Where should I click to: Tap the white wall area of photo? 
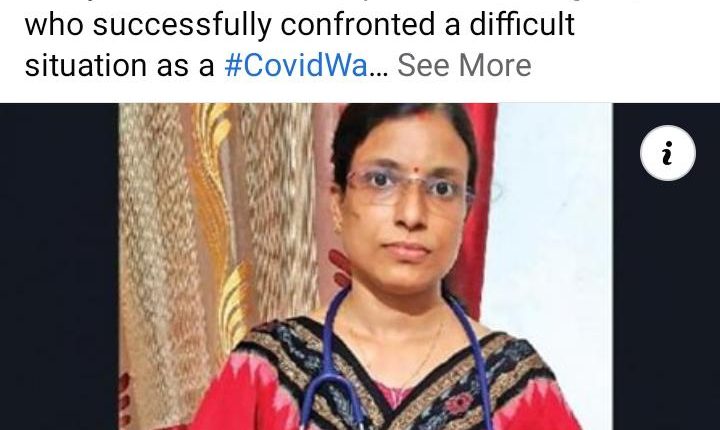tap(551, 221)
